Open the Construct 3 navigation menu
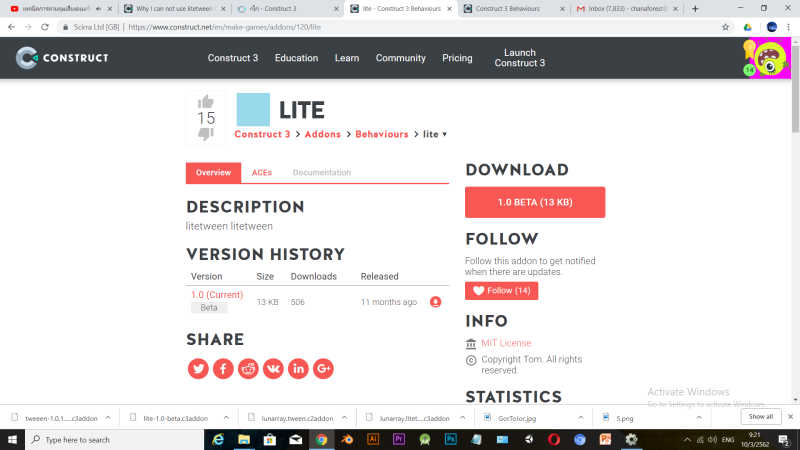Viewport: 800px width, 450px height. pyautogui.click(x=233, y=58)
